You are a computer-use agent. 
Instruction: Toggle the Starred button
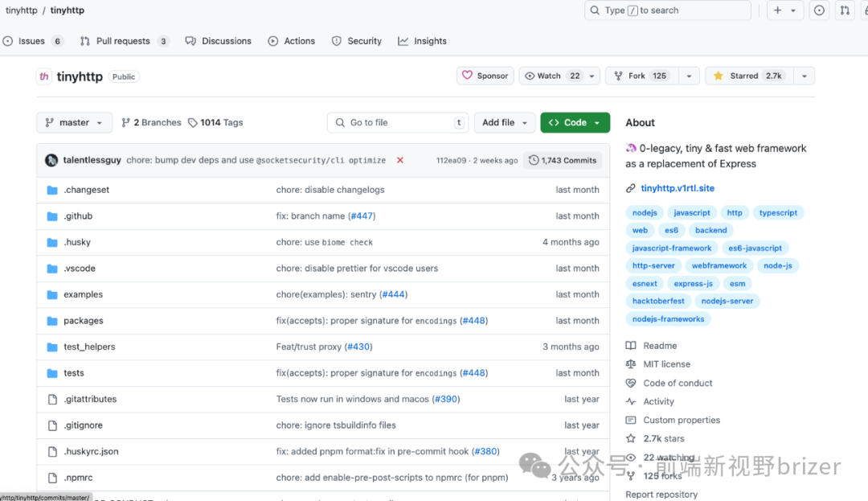[x=750, y=76]
